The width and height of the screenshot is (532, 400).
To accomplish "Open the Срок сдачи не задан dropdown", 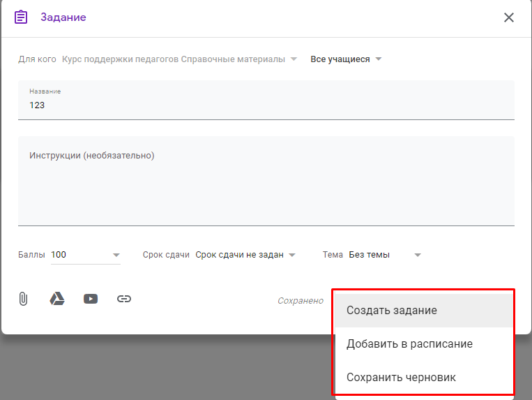I will [x=245, y=255].
